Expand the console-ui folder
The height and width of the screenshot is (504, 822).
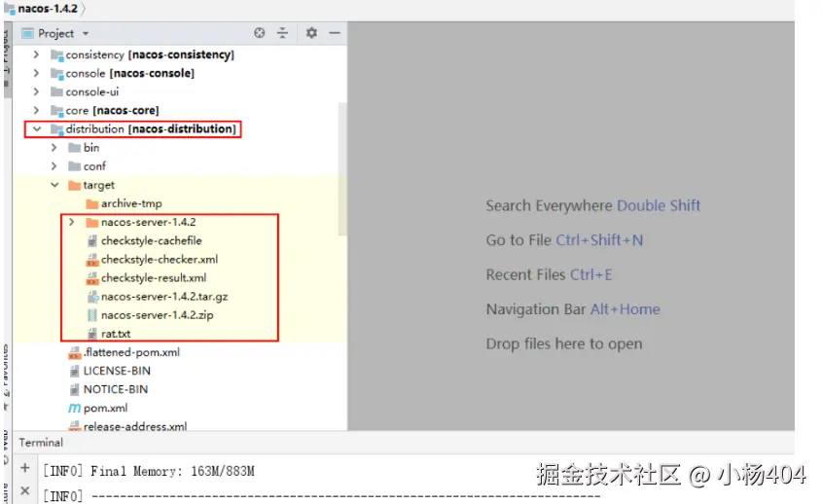point(36,91)
